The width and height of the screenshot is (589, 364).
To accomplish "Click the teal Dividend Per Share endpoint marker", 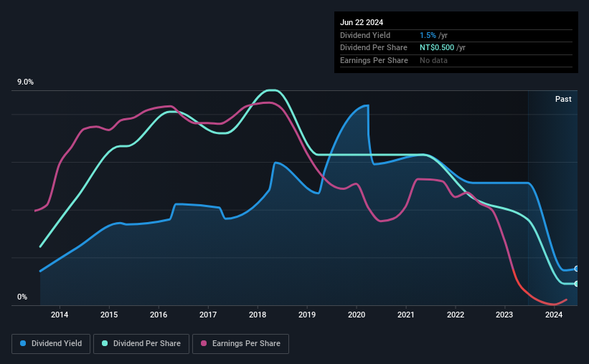I will pyautogui.click(x=577, y=284).
